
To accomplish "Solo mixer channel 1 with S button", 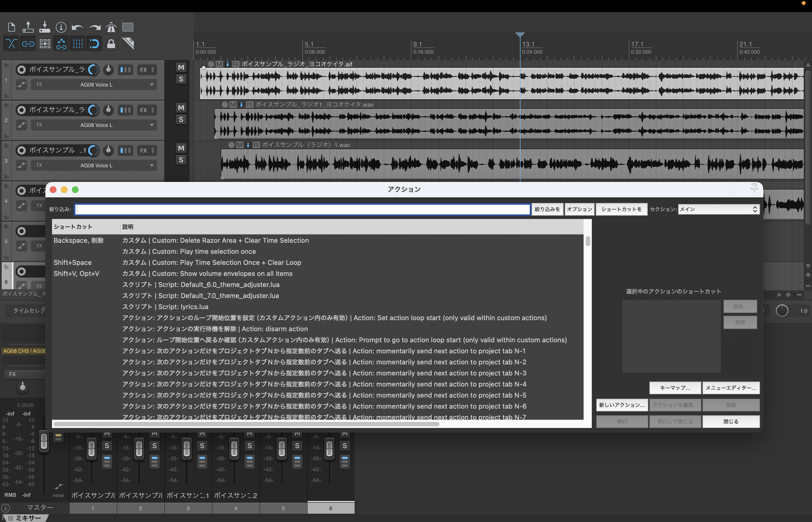I will coord(107,446).
